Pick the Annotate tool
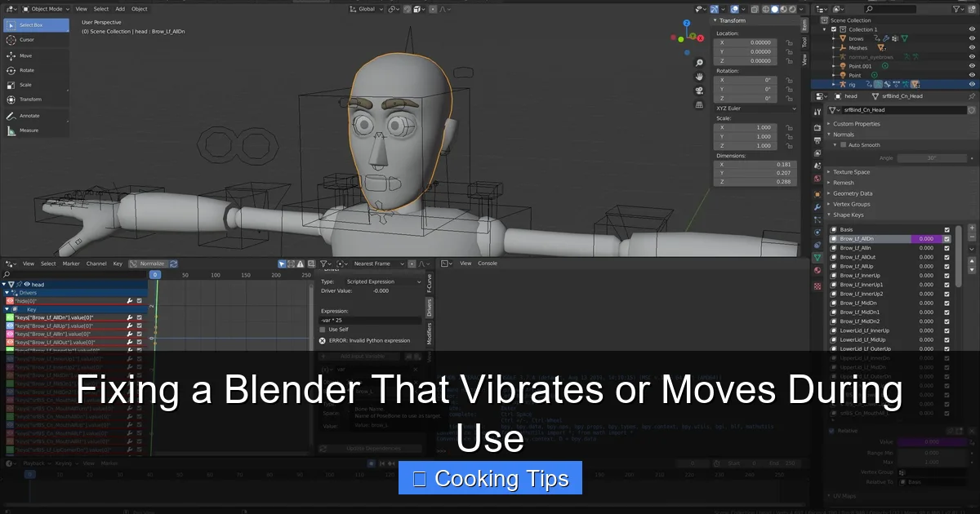This screenshot has width=980, height=514. [x=27, y=116]
